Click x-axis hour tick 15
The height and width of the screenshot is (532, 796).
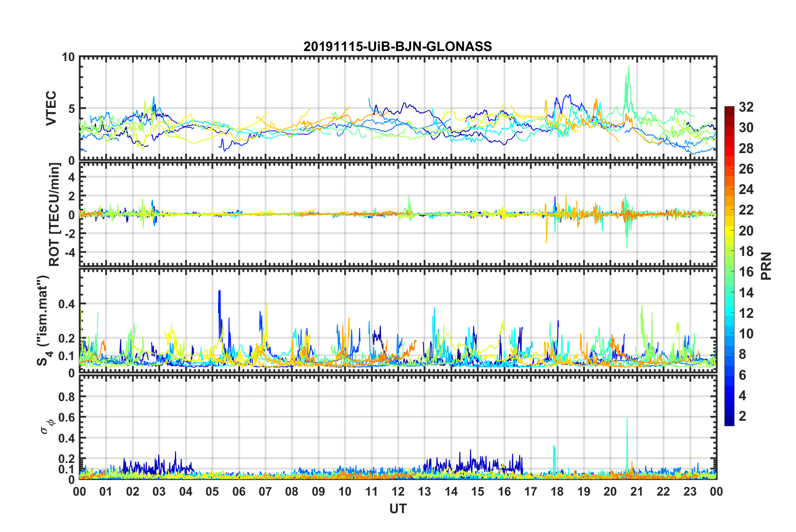pyautogui.click(x=478, y=492)
